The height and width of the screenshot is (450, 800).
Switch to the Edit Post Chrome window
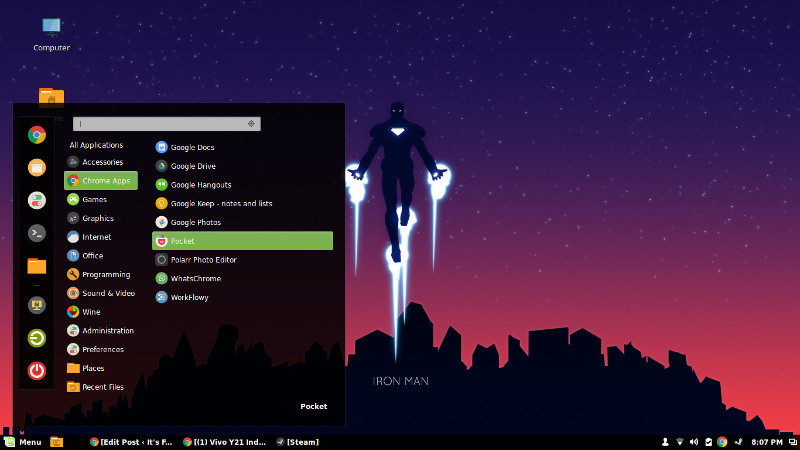131,442
